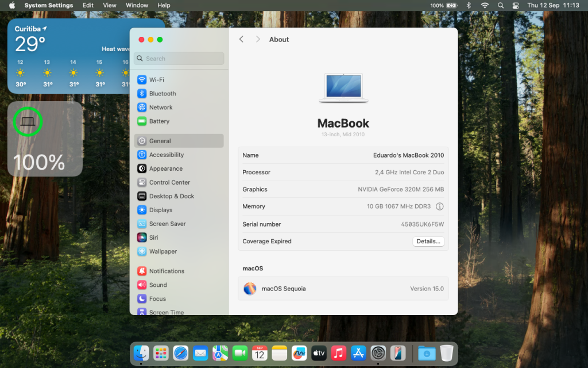
Task: Open the Notifications settings pane
Action: [166, 271]
